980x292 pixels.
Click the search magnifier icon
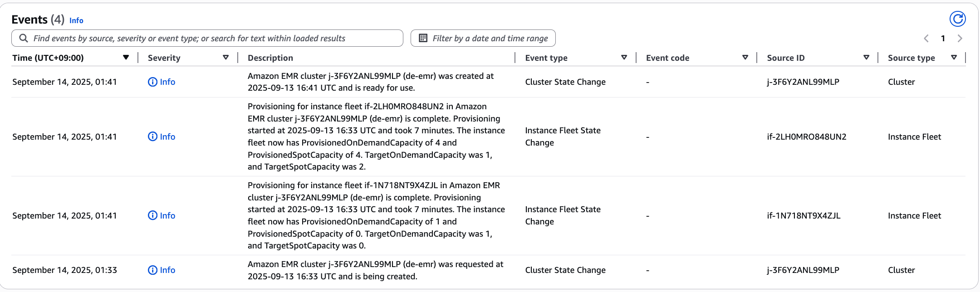tap(24, 38)
